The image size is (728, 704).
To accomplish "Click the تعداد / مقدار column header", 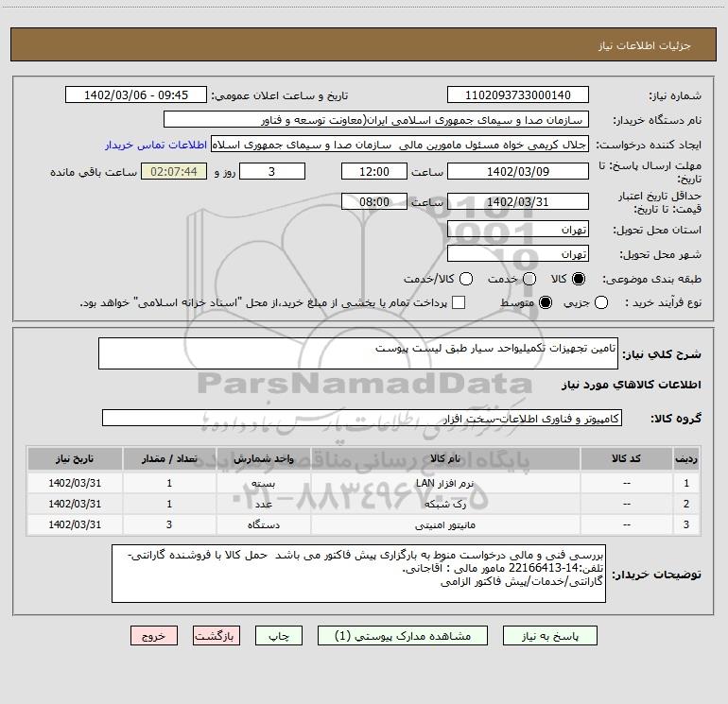I will coord(169,458).
